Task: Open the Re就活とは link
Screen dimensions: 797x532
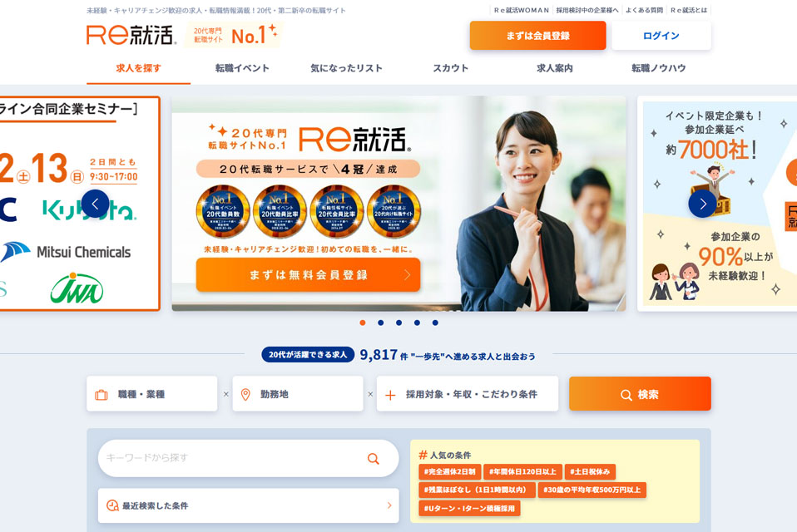Action: tap(689, 10)
